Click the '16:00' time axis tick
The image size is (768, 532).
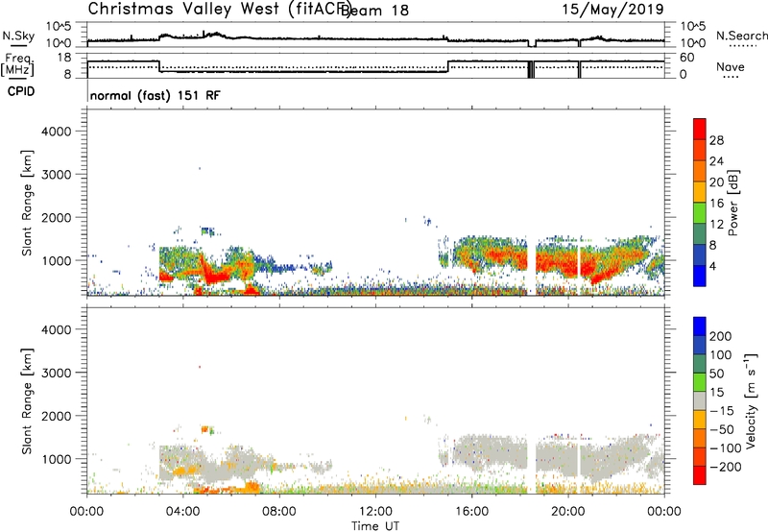(471, 512)
